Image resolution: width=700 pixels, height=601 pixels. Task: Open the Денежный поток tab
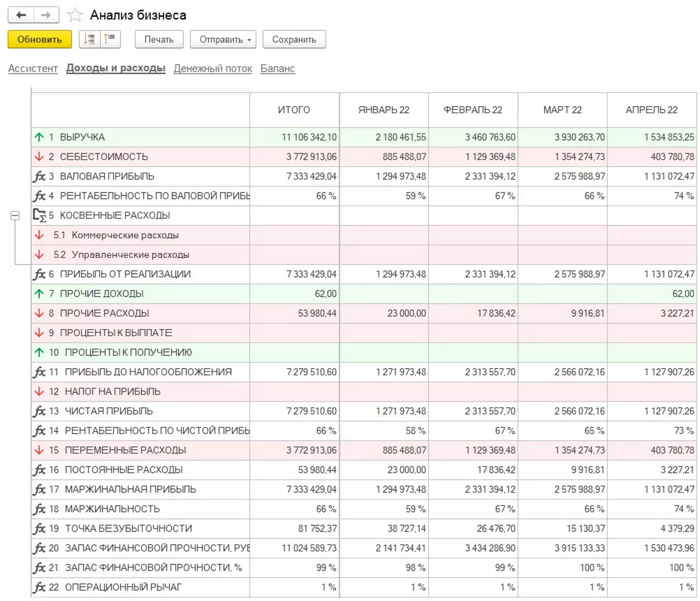pos(213,68)
